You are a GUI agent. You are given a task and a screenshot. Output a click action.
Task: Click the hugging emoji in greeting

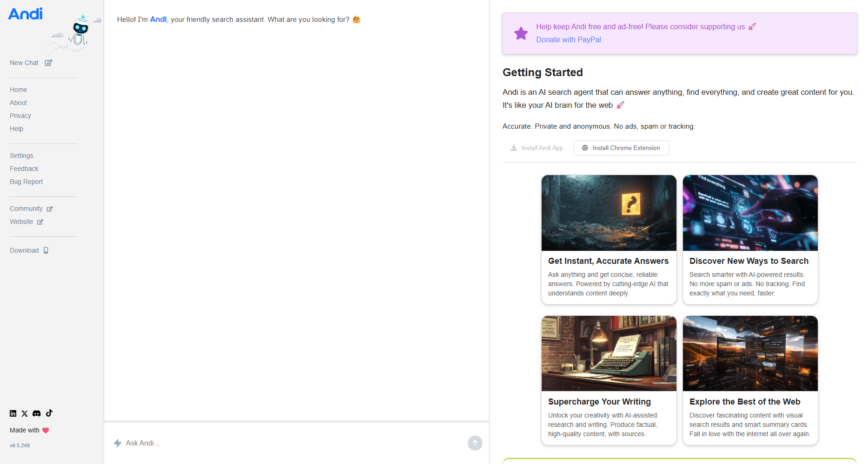coord(357,20)
